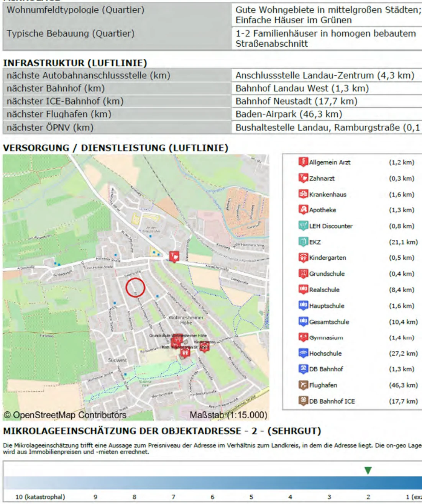Click 'nächster Bahnhof (km)' row label
Viewport: 422px width, 504px height.
tap(56, 88)
